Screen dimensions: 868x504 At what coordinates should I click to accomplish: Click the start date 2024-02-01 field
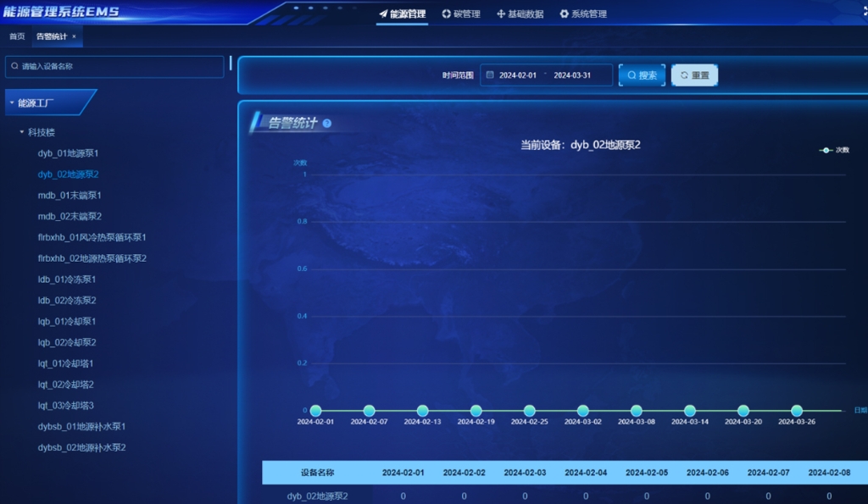click(x=518, y=75)
